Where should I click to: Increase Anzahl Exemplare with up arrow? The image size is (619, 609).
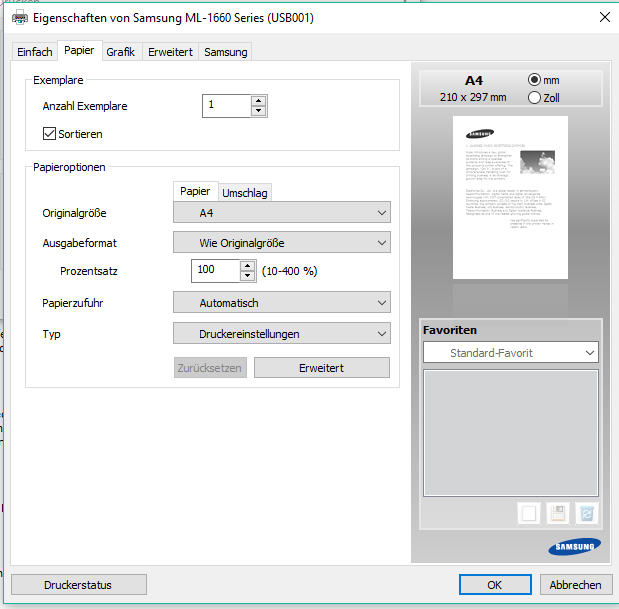click(x=259, y=100)
